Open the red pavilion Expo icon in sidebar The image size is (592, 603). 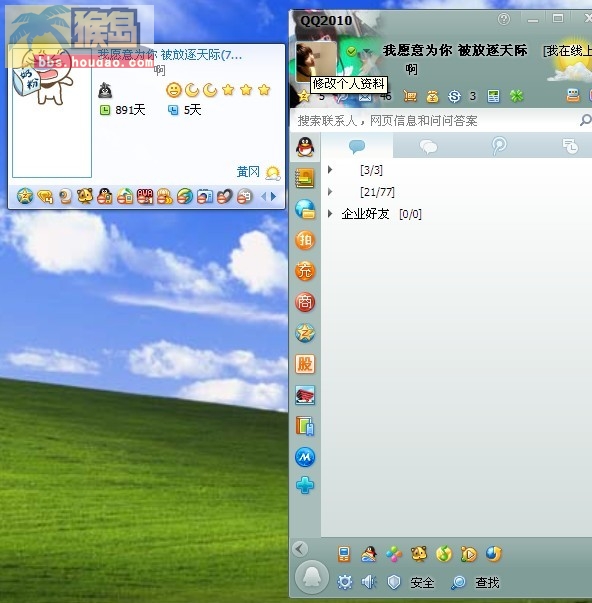pos(305,395)
